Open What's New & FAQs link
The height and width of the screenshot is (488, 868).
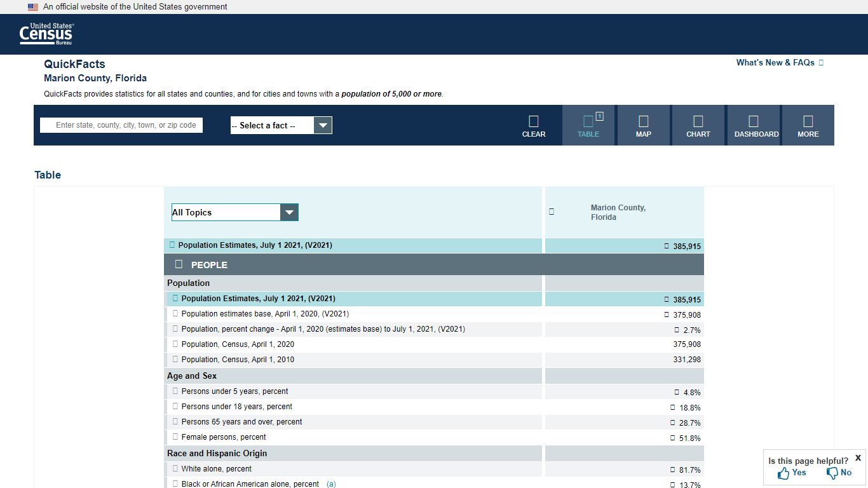(780, 62)
